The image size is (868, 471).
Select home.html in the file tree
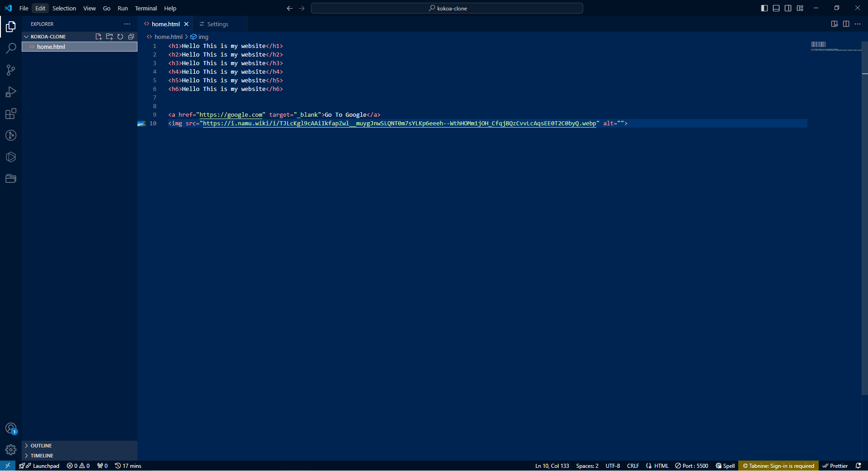pos(80,47)
